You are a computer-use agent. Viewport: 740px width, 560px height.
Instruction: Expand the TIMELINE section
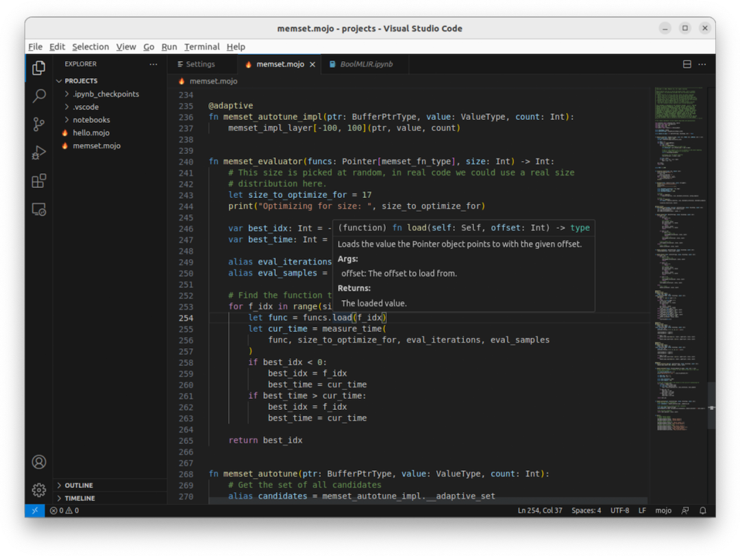coord(79,498)
